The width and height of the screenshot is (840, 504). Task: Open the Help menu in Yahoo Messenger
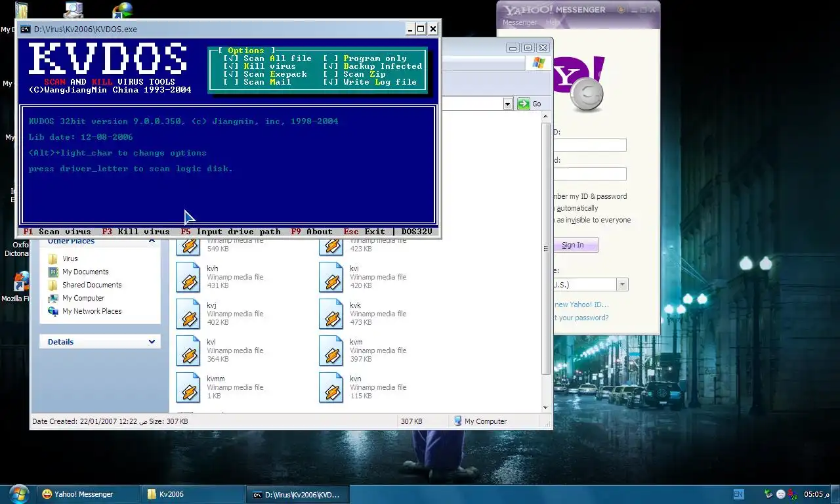[x=553, y=22]
